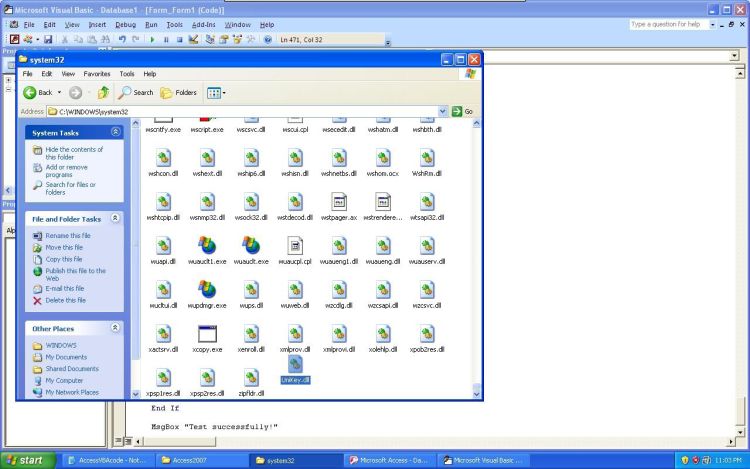Click the Break (pause) icon in VBA toolbar

[x=166, y=40]
